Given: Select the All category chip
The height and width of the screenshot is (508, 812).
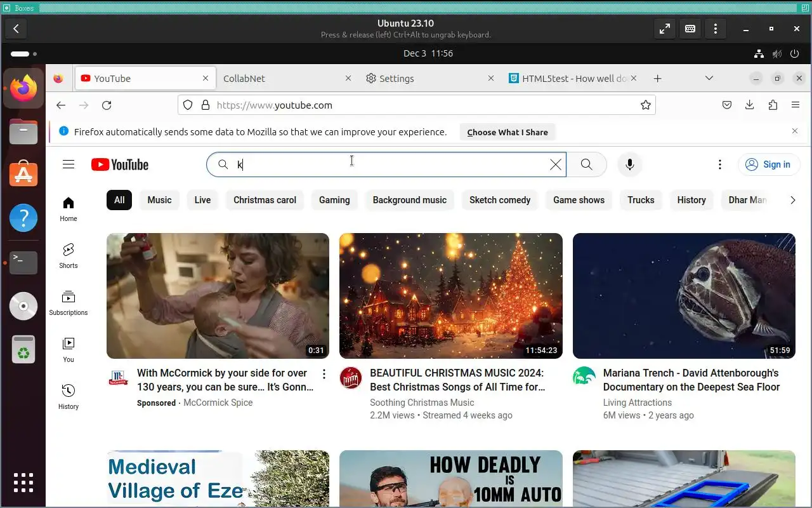Looking at the screenshot, I should point(119,200).
